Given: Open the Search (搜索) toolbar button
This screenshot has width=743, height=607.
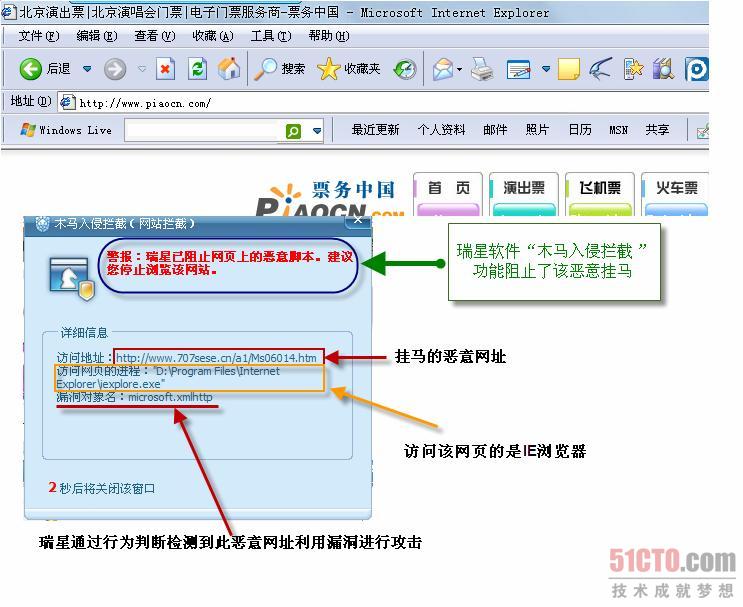Looking at the screenshot, I should coord(279,69).
